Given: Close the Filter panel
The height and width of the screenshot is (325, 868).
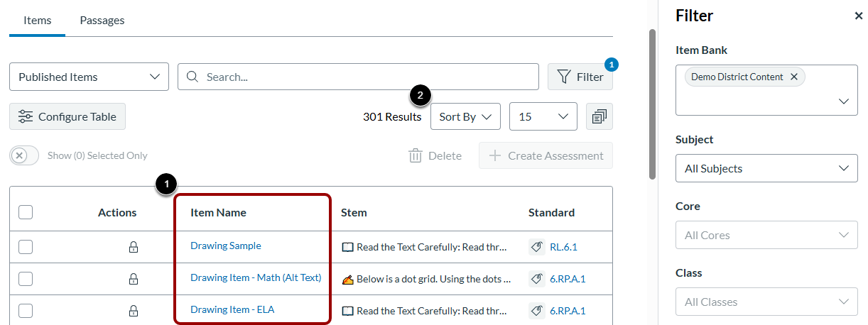Looking at the screenshot, I should [858, 16].
